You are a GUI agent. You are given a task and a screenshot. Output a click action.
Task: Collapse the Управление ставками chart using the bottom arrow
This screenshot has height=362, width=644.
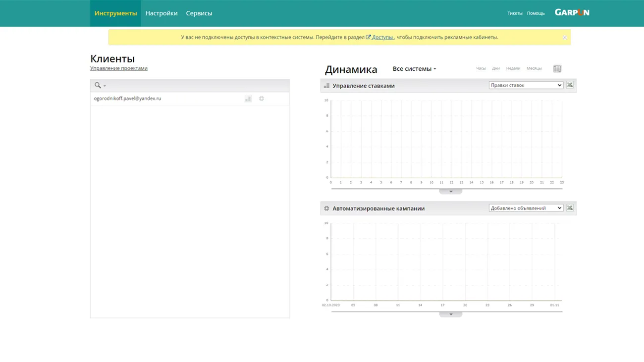pos(450,191)
